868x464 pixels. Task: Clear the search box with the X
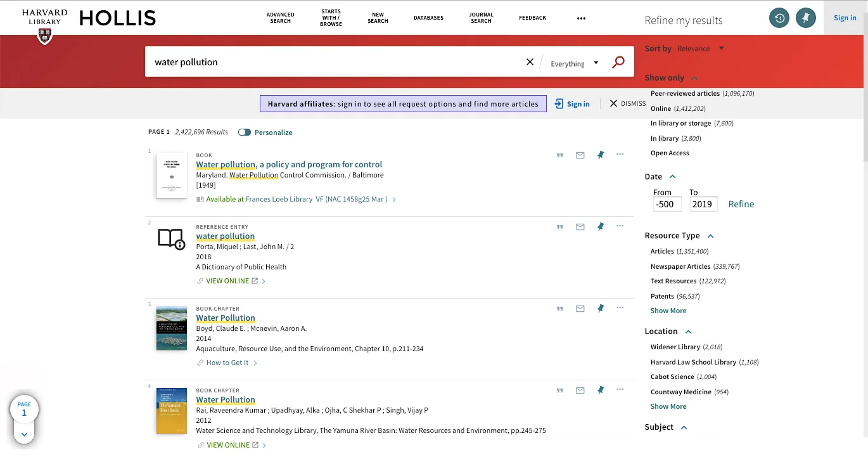[x=530, y=62]
